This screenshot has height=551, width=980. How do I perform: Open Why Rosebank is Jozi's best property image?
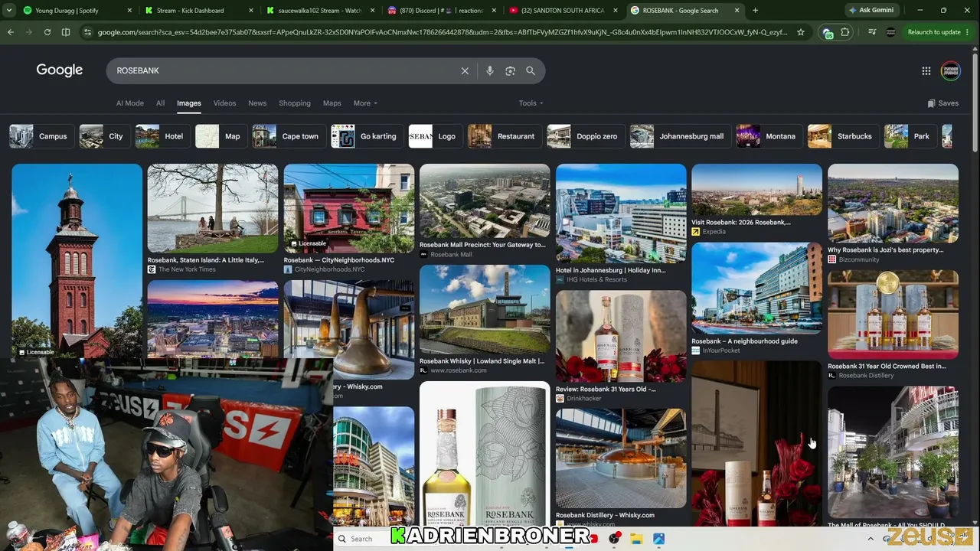[893, 203]
